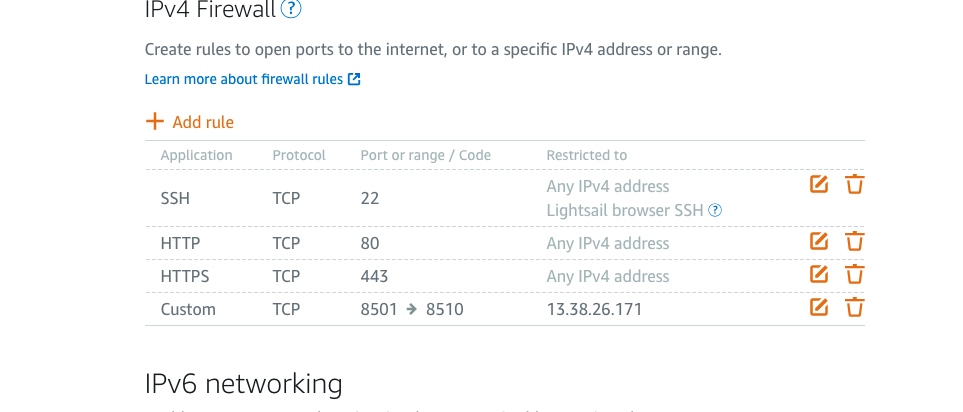963x412 pixels.
Task: Click the Restricted to column header
Action: tap(586, 155)
